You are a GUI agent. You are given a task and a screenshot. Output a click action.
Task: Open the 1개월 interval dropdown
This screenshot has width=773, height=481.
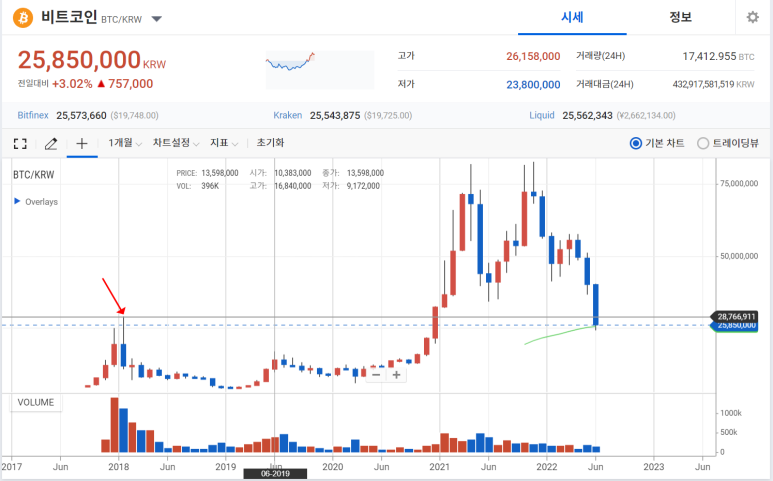point(125,143)
